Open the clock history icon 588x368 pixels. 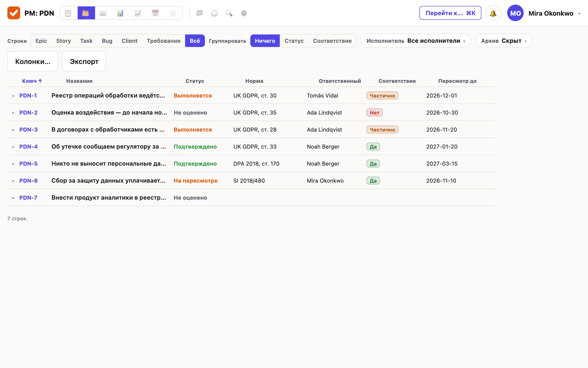click(x=215, y=13)
